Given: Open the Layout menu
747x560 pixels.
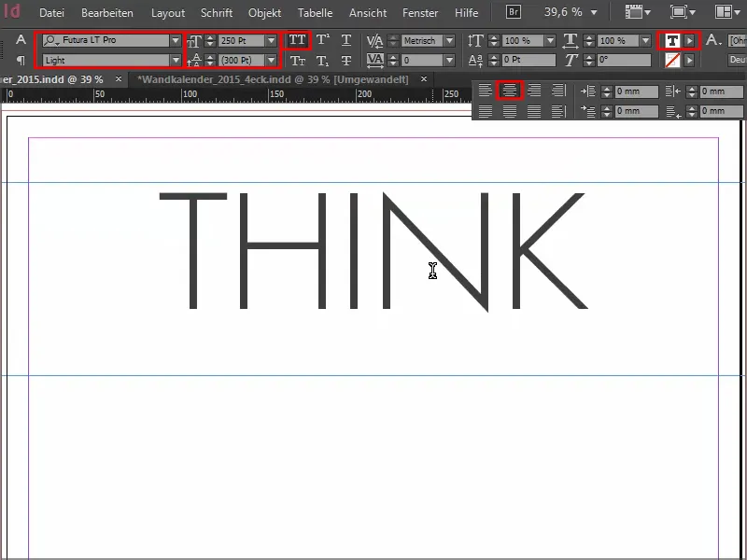Looking at the screenshot, I should (168, 13).
